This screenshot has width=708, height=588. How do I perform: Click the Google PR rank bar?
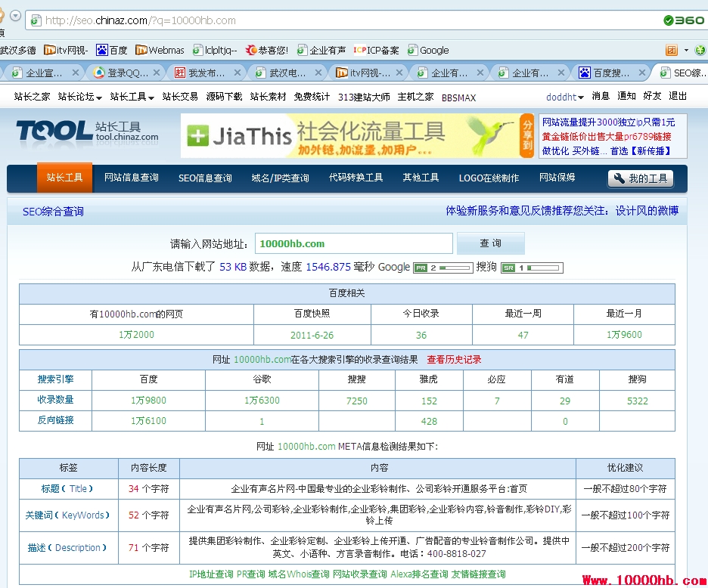(443, 268)
